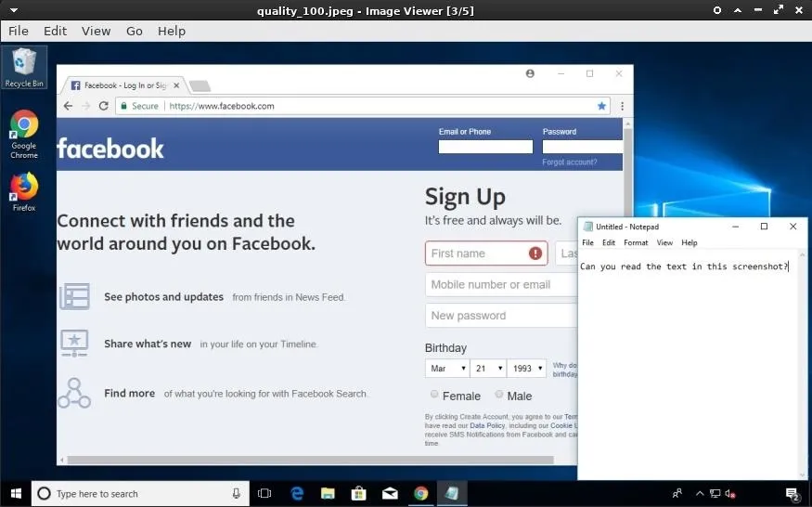This screenshot has width=812, height=507.
Task: Open the birthday month dropdown Mar
Action: click(x=447, y=368)
